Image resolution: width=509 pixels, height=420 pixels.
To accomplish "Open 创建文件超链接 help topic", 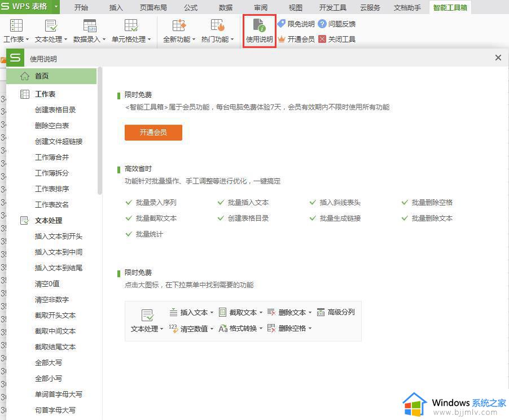I will click(x=59, y=142).
